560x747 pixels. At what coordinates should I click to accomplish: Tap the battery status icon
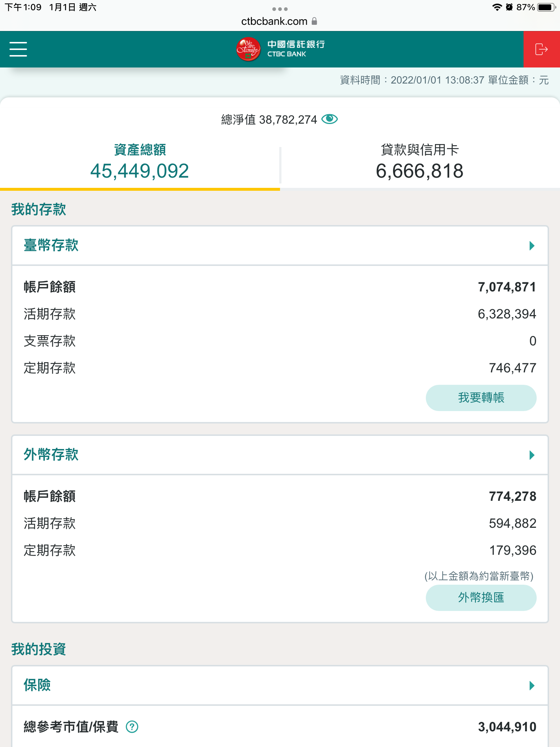(x=546, y=7)
